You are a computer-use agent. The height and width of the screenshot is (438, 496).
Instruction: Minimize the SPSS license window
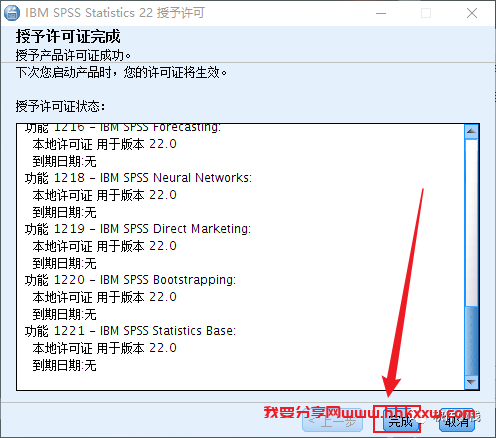pos(381,13)
